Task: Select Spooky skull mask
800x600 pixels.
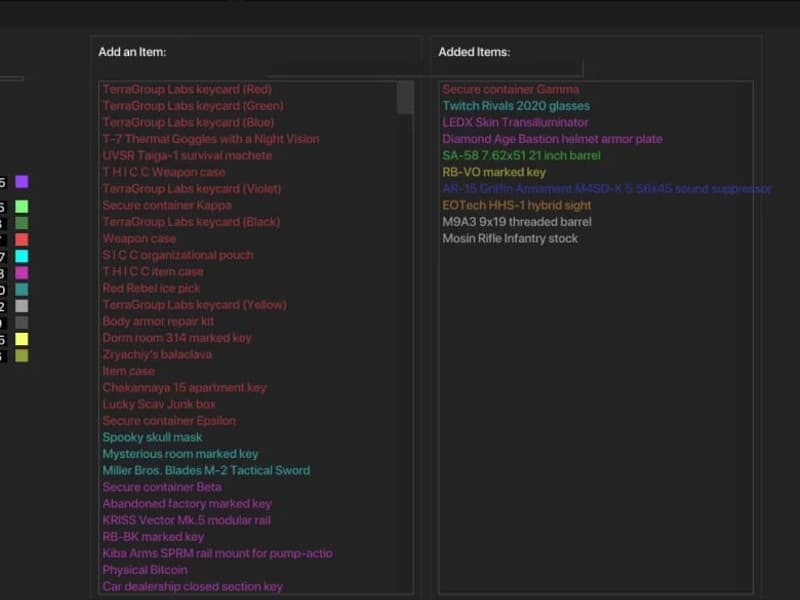Action: (153, 438)
